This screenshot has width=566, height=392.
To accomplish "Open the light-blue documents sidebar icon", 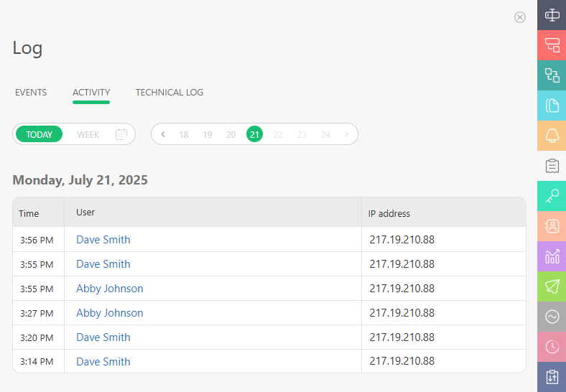I will coord(552,106).
